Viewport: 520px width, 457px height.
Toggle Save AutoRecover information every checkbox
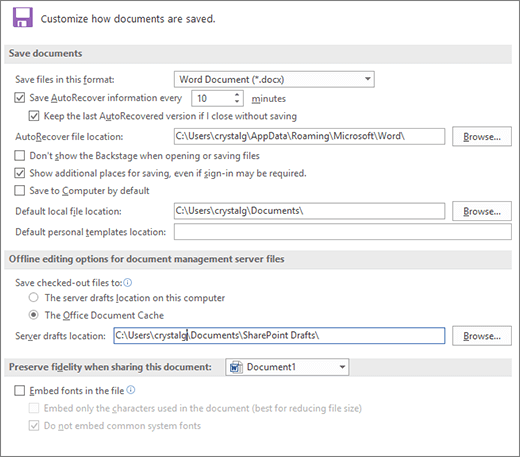click(19, 98)
